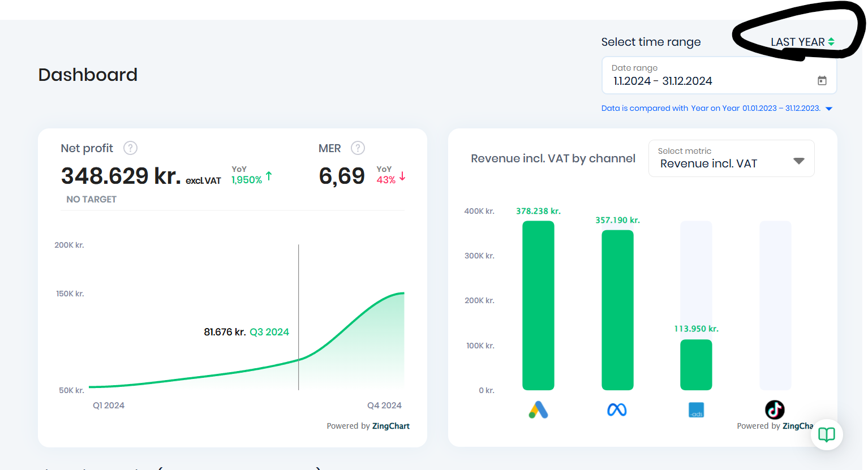Image resolution: width=868 pixels, height=470 pixels.
Task: Click the MER help question icon
Action: point(358,148)
